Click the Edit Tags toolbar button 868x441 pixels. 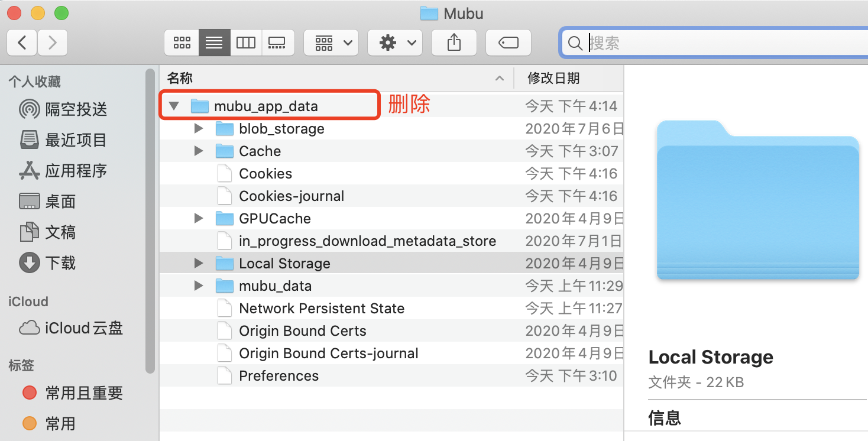point(509,43)
